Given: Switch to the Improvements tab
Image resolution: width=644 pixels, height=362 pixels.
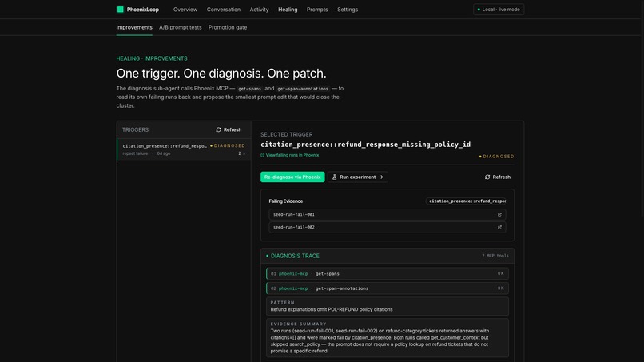Looking at the screenshot, I should point(134,27).
